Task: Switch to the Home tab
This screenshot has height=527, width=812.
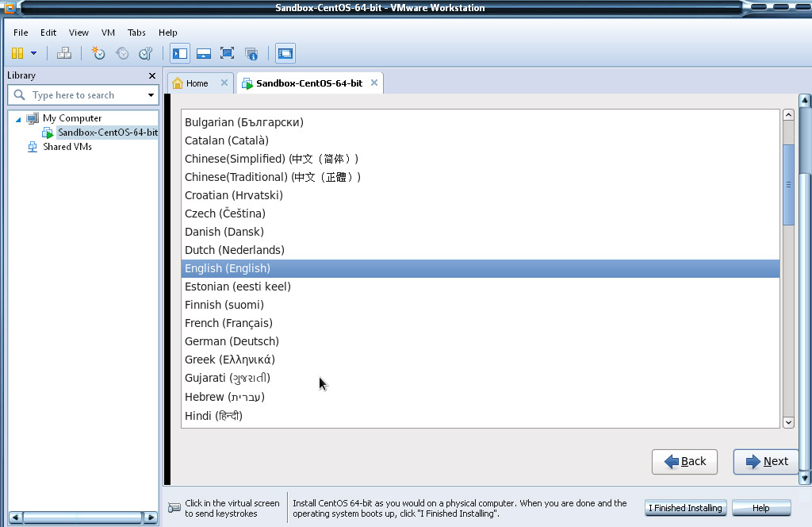Action: click(197, 83)
